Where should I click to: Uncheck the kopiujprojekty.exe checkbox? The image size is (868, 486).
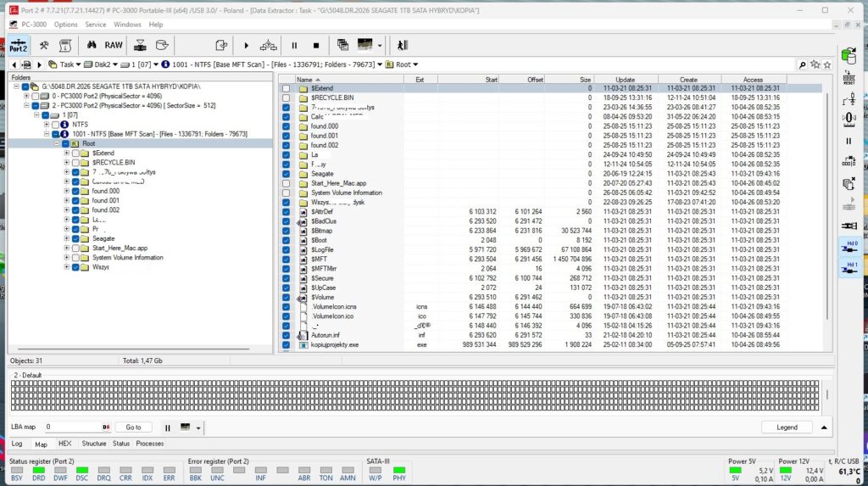click(x=287, y=344)
